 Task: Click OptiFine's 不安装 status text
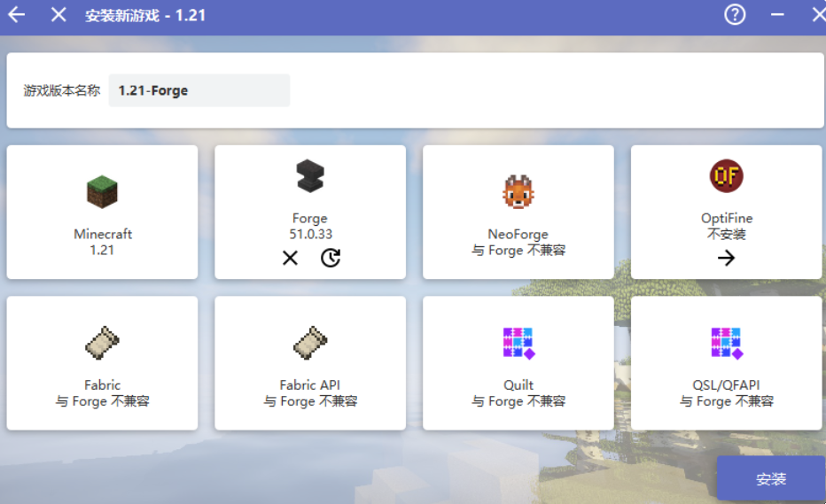tap(727, 234)
